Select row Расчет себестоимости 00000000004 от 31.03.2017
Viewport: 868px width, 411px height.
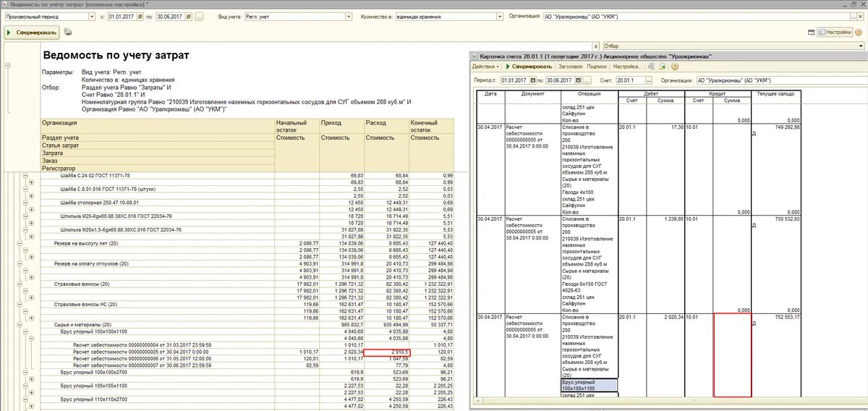click(x=144, y=345)
